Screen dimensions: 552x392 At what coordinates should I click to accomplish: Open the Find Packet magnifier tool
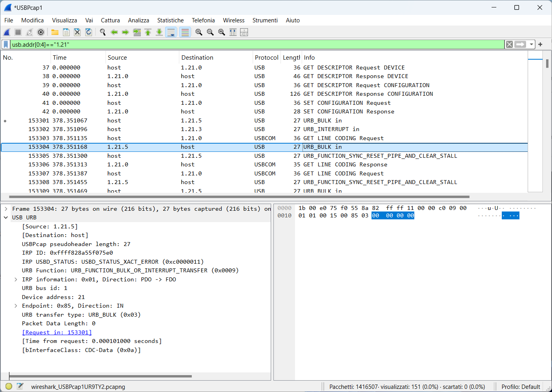point(102,32)
